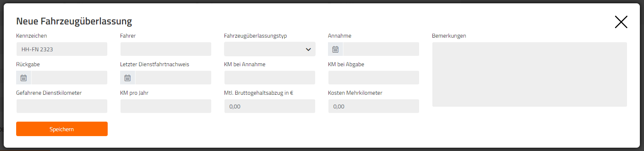Screen dimensions: 644x151
Task: Close the Neue Fahrzeugüberlassung dialog
Action: pos(621,22)
